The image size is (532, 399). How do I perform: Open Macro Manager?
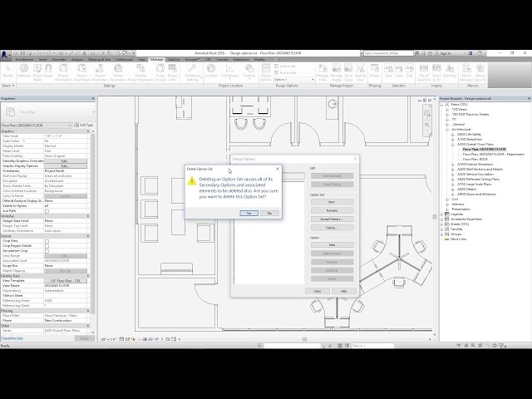[x=466, y=72]
